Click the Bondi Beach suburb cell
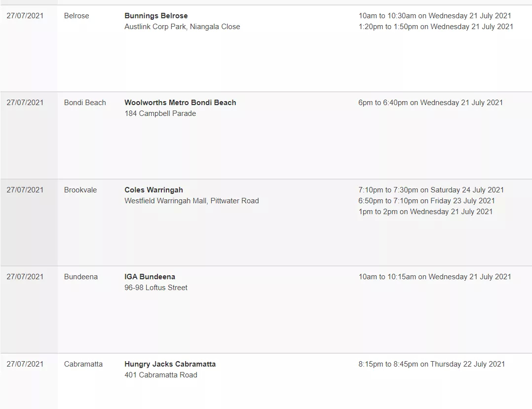 tap(85, 103)
